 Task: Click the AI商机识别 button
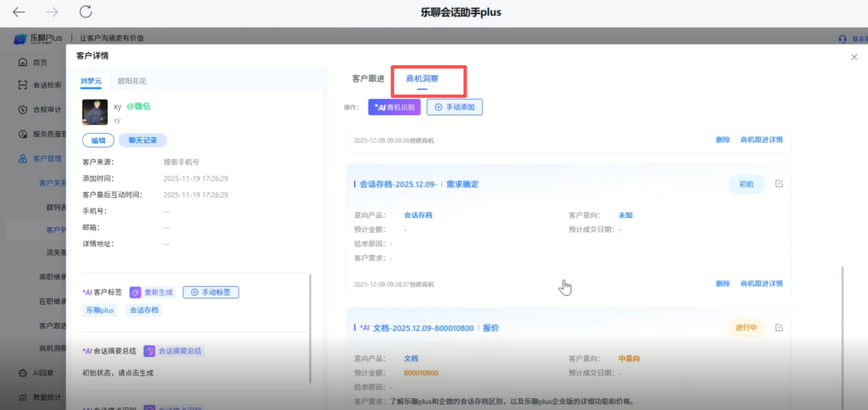[395, 107]
